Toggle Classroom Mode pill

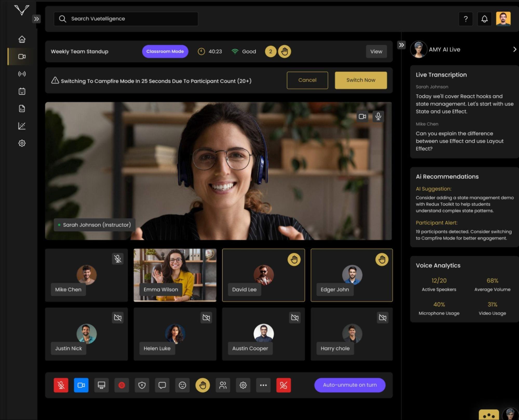(x=165, y=51)
